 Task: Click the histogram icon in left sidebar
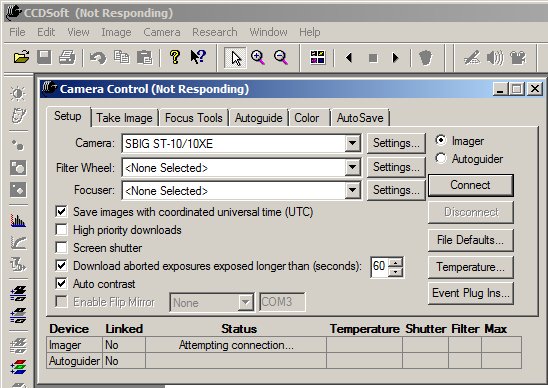pos(18,221)
